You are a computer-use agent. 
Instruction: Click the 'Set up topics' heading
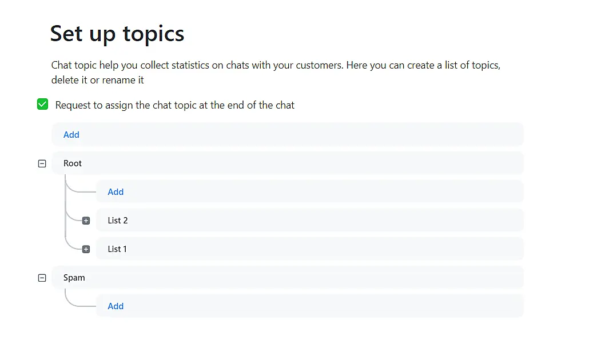pos(117,34)
